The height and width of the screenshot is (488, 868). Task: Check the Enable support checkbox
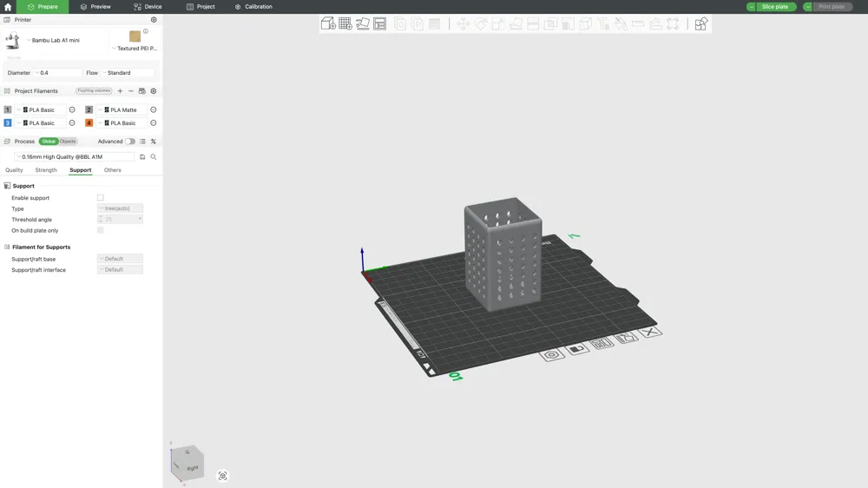[100, 198]
